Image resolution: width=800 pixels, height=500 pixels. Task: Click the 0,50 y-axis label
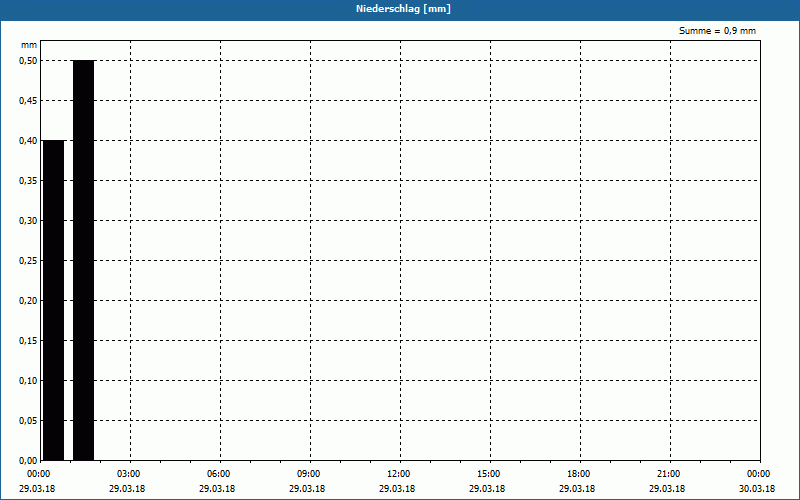28,61
